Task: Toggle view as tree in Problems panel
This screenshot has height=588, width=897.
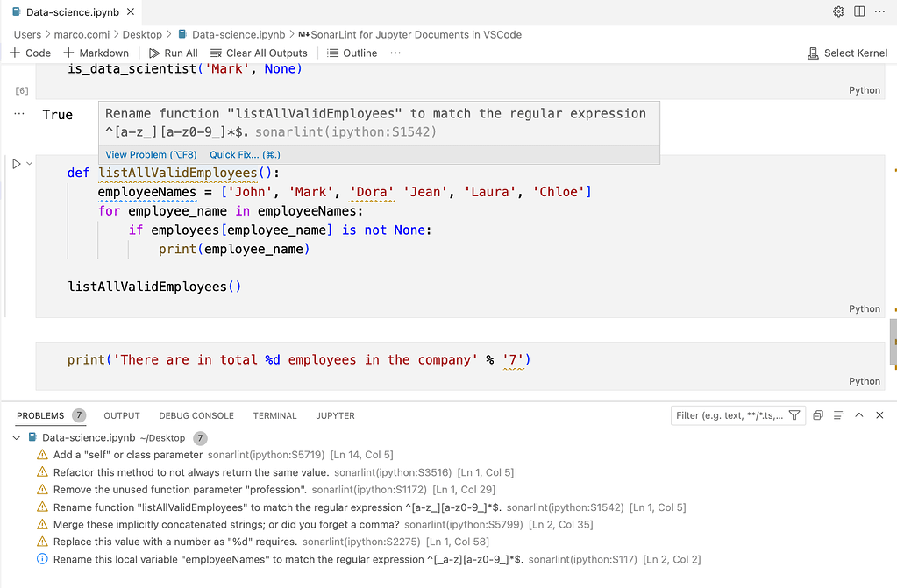Action: (x=838, y=415)
